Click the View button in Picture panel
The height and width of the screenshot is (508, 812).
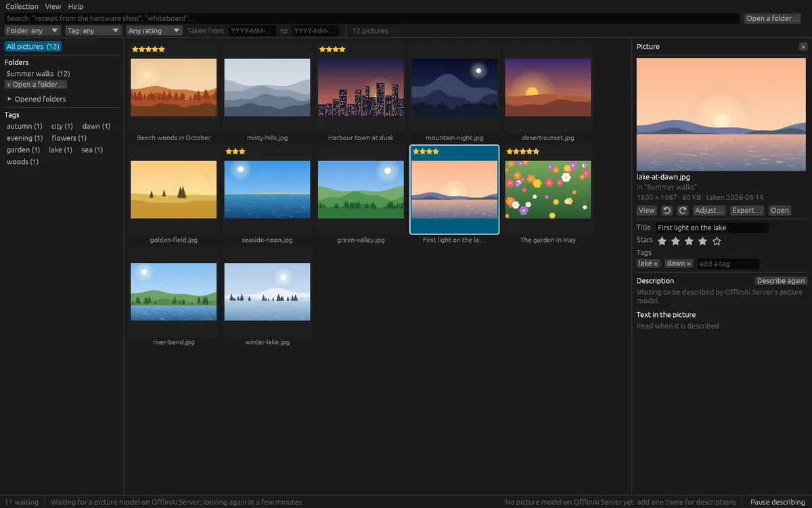coord(647,210)
